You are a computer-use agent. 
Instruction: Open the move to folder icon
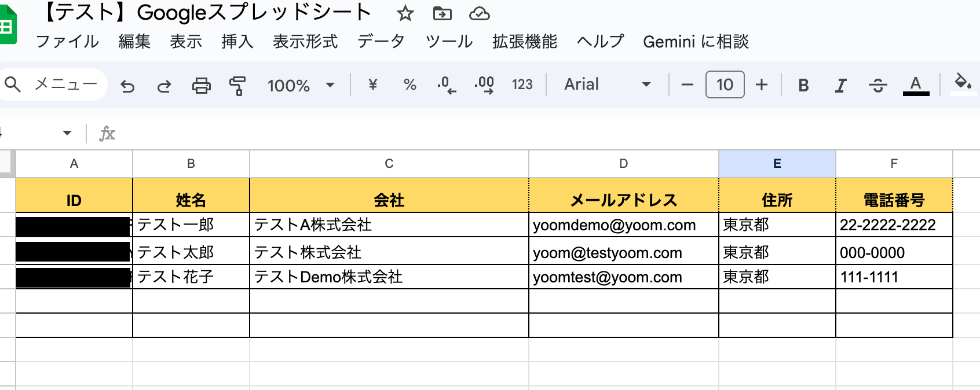(442, 13)
